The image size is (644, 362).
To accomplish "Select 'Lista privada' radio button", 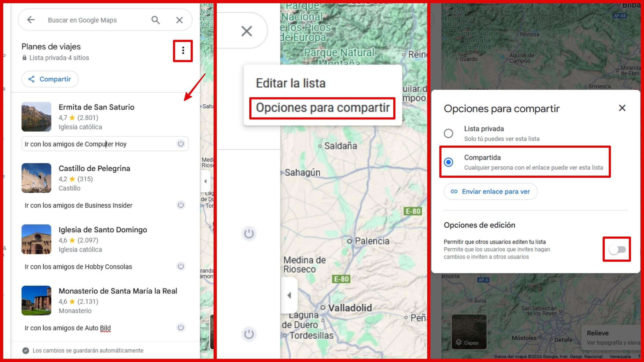I will point(448,133).
